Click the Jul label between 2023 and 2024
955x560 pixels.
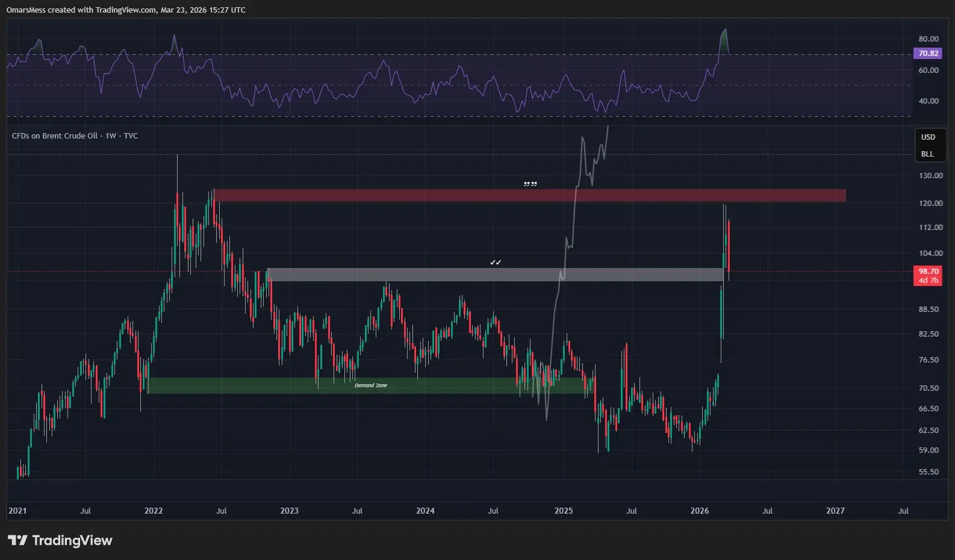357,511
